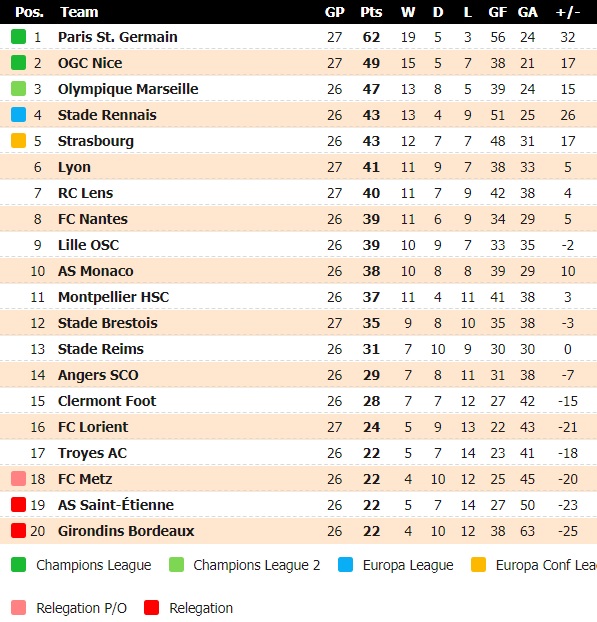597x622 pixels.
Task: Click the blue marker beside Stade Rennais
Action: [x=18, y=115]
